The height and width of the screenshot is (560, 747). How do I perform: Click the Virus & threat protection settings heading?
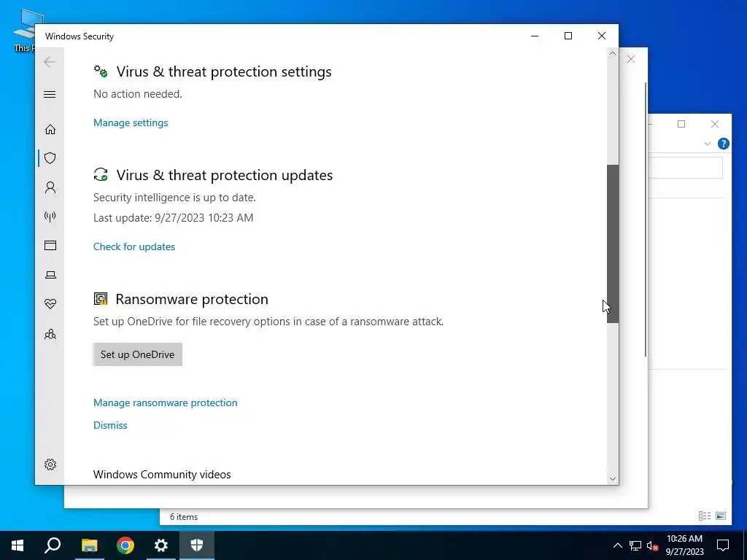[x=224, y=71]
